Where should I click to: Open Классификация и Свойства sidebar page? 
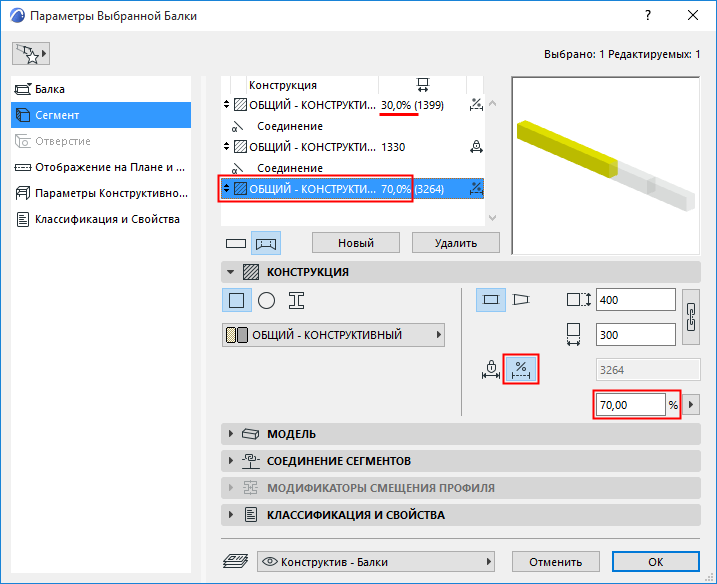click(101, 220)
